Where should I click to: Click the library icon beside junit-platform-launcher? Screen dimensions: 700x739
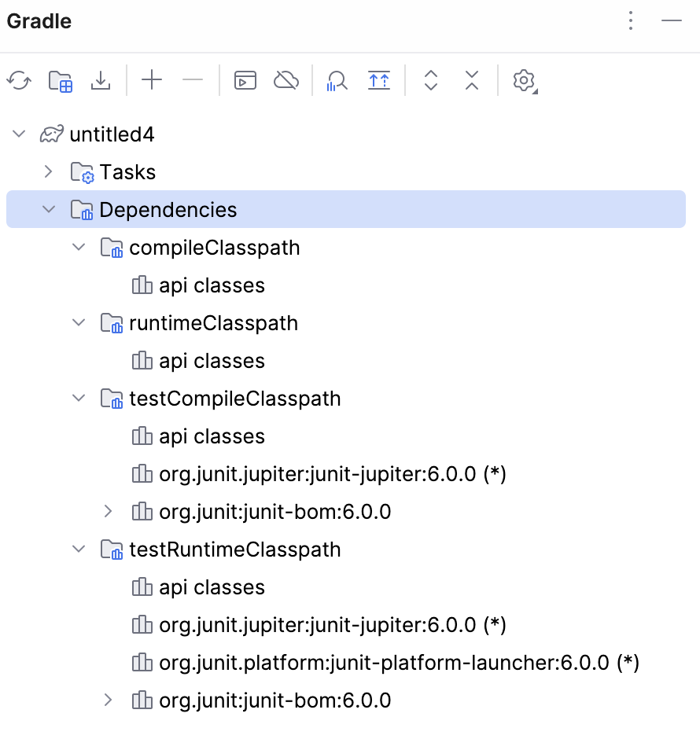coord(142,662)
